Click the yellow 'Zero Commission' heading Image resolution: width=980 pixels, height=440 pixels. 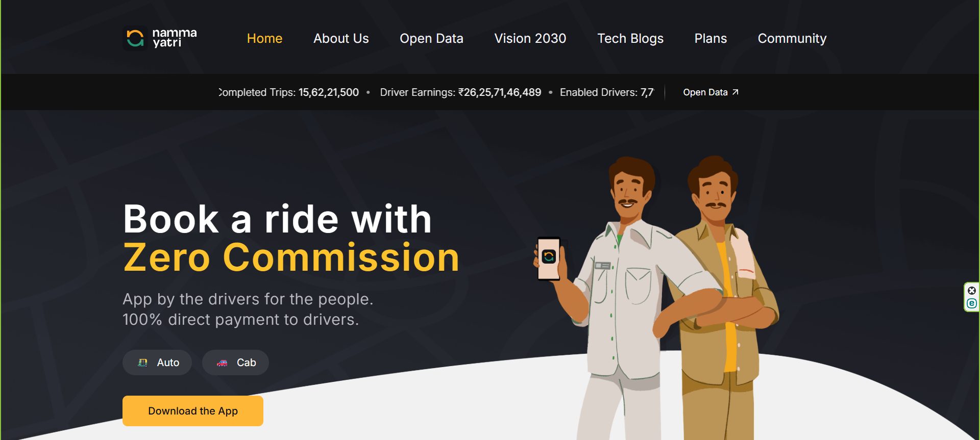tap(291, 257)
